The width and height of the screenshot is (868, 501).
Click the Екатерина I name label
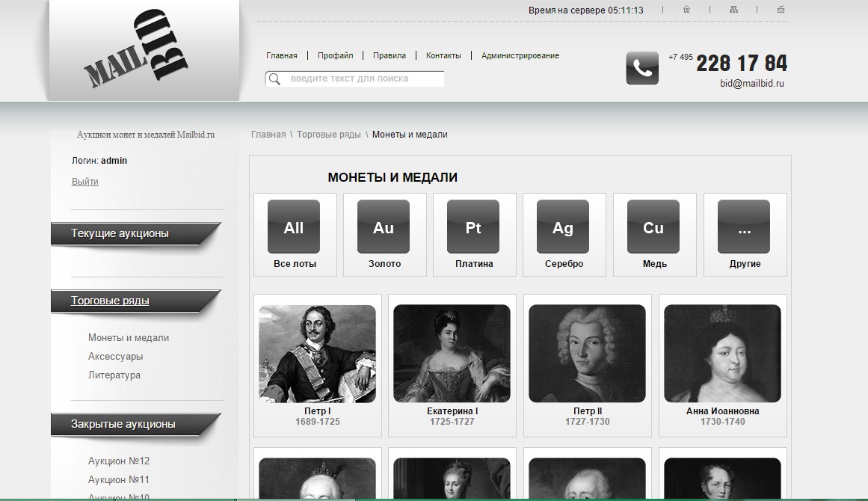click(x=452, y=411)
